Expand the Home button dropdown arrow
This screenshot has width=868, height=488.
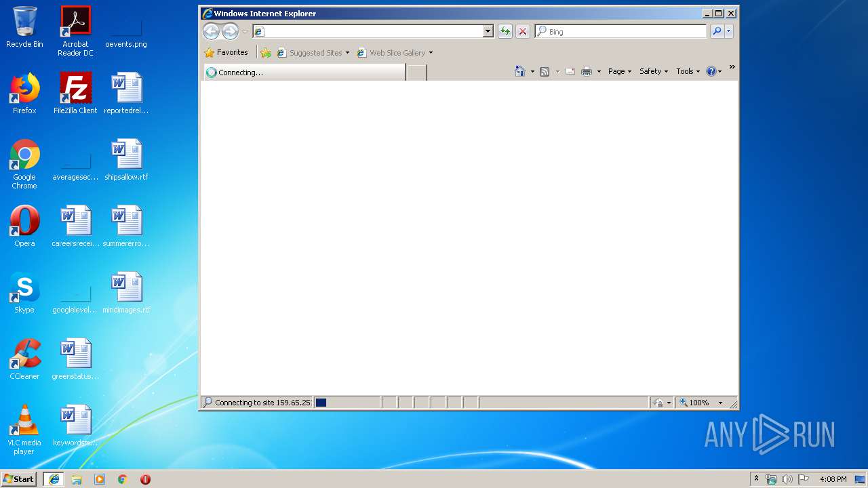pyautogui.click(x=532, y=71)
